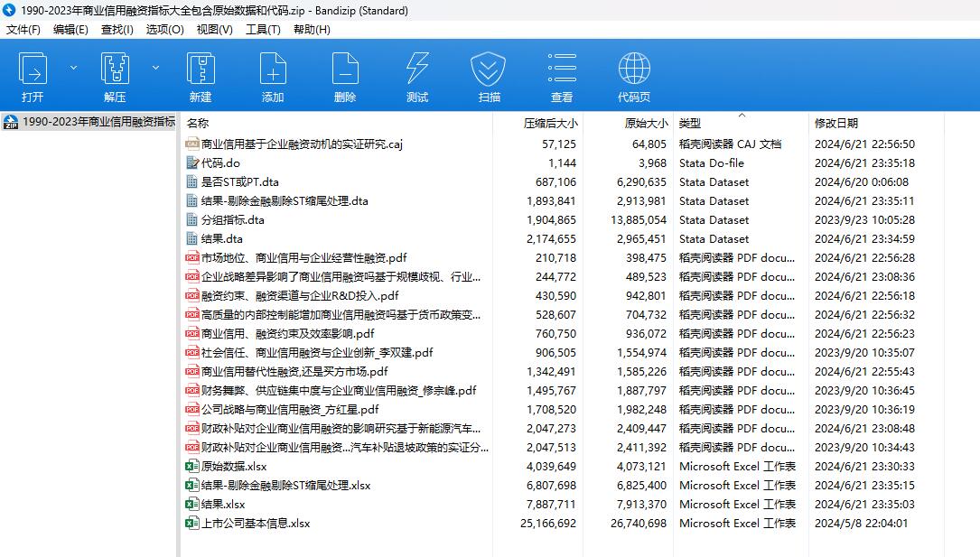Click the Open (打开) toolbar icon
980x557 pixels.
pos(33,69)
